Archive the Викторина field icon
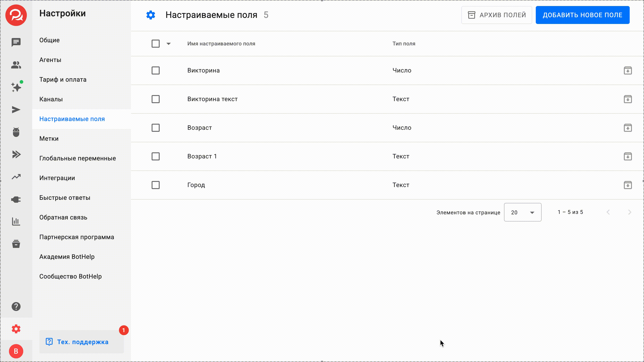The image size is (644, 362). point(627,70)
